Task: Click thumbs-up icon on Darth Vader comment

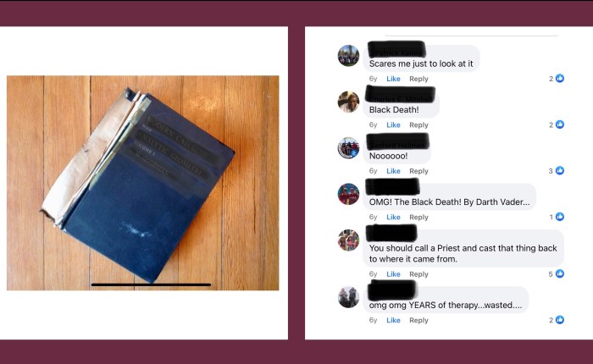Action: click(560, 217)
